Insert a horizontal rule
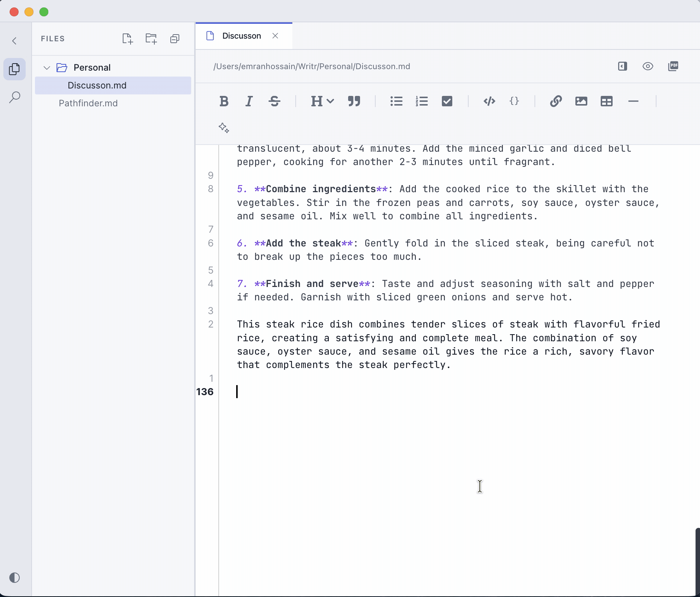Image resolution: width=700 pixels, height=597 pixels. (633, 101)
